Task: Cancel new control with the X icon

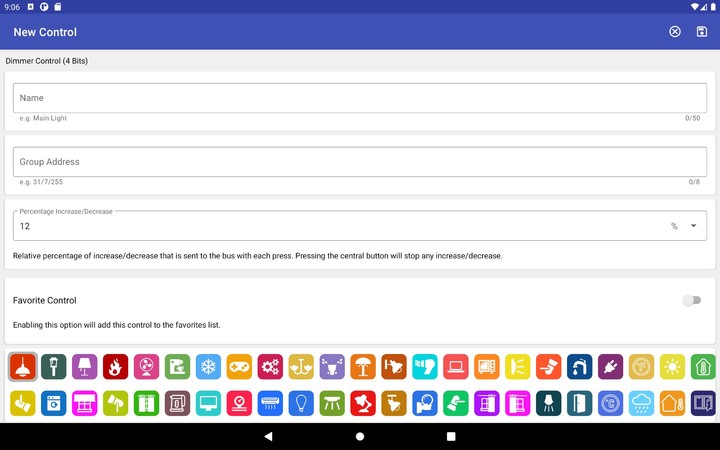Action: click(x=675, y=31)
